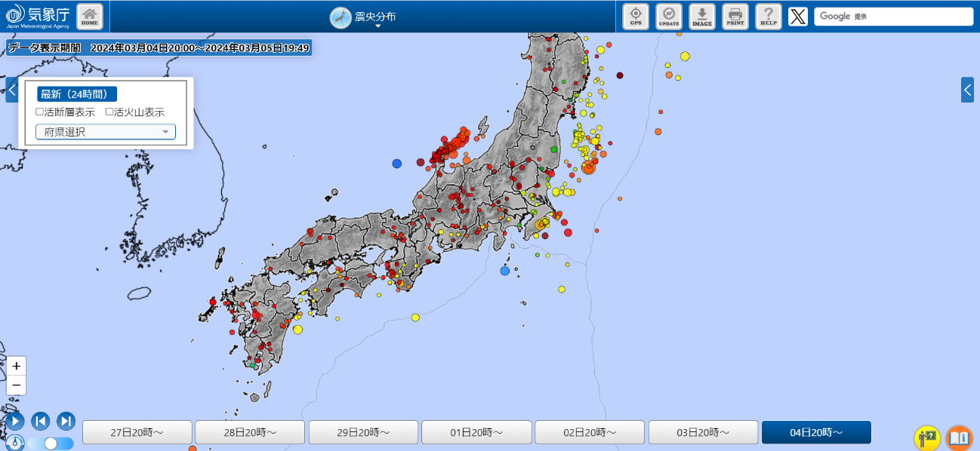This screenshot has height=451, width=980.
Task: Click the yellow epicenter at top right
Action: pyautogui.click(x=685, y=56)
